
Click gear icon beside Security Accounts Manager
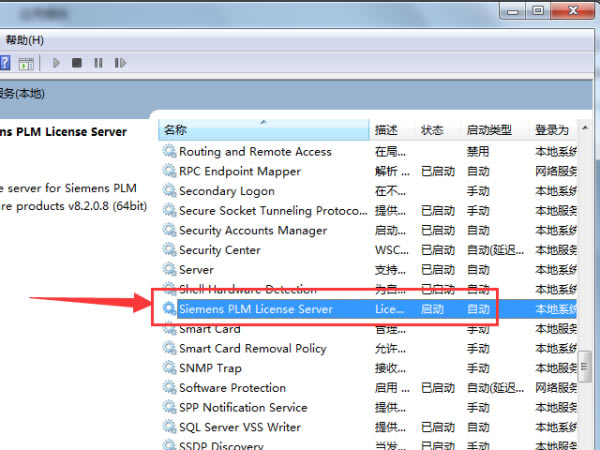pyautogui.click(x=169, y=230)
